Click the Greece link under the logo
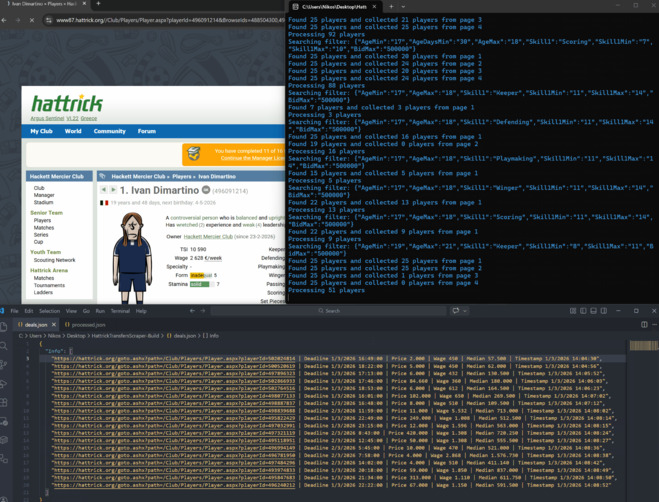659x502 pixels. point(89,118)
